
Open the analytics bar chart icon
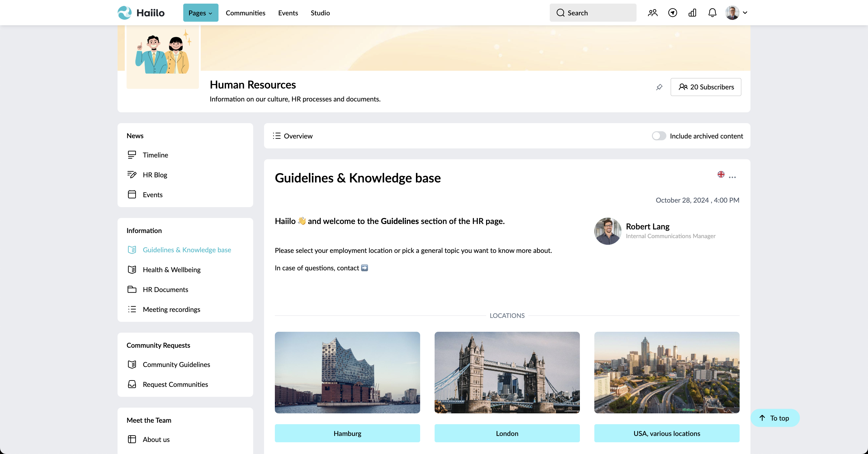click(693, 13)
